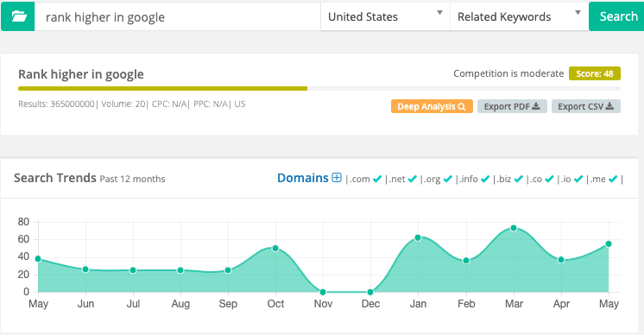Click the Export PDF button

(512, 106)
